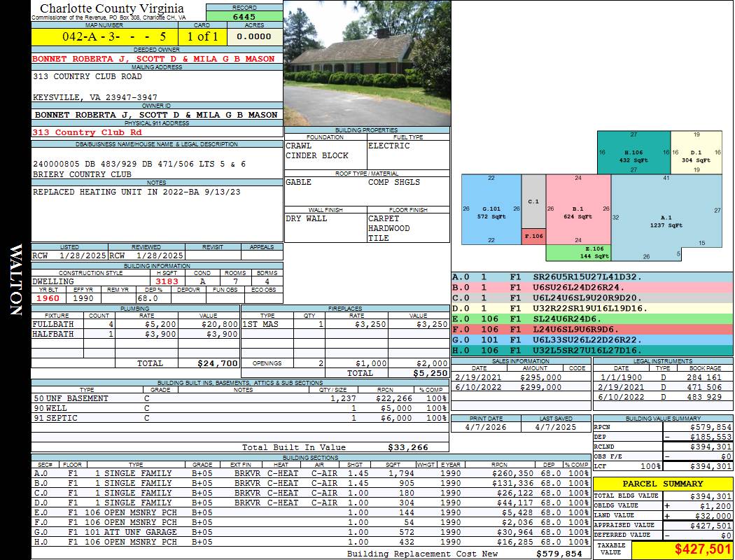735x560 pixels.
Task: Click the A.1 1237 SqFt sketch area
Action: pyautogui.click(x=665, y=220)
